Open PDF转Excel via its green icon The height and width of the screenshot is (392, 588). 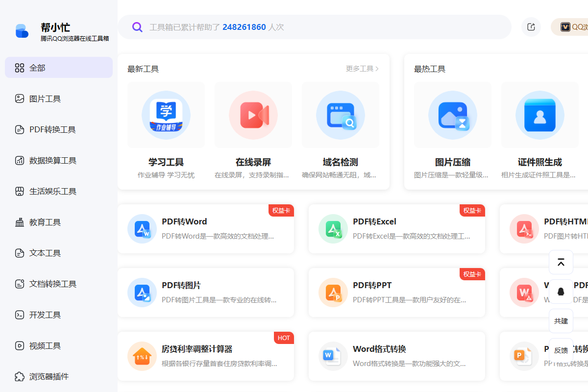point(333,229)
